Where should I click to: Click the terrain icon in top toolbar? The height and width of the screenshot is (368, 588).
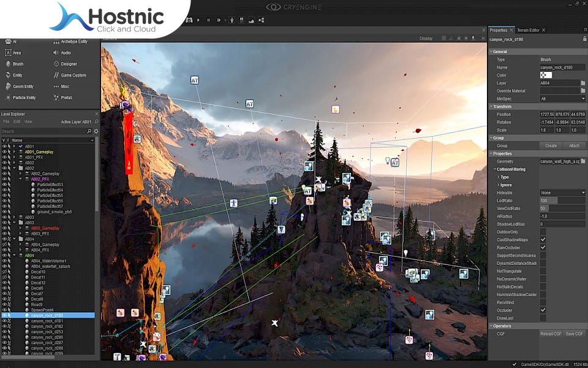coord(252,20)
